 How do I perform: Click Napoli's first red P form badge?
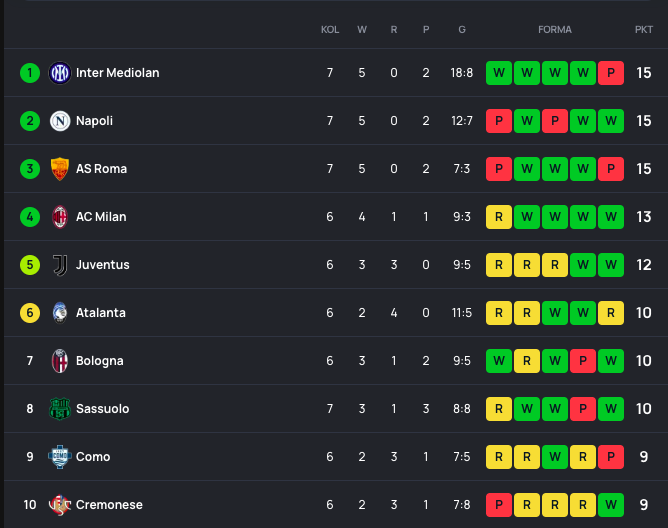pos(498,121)
